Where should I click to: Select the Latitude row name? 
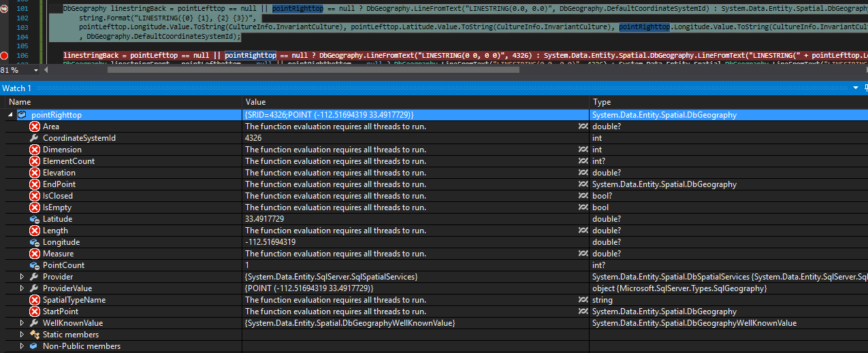tap(57, 219)
